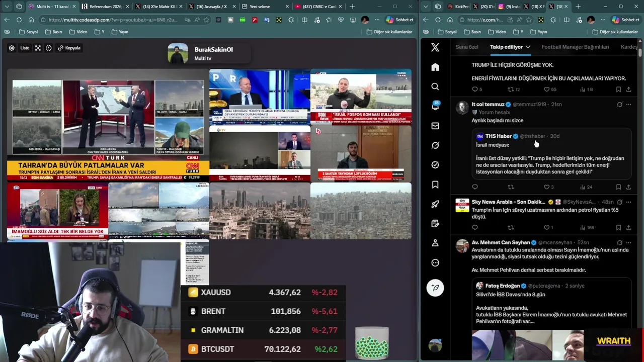The height and width of the screenshot is (362, 644).
Task: Open Diğer sık kullanılanlar folder in right browser
Action: click(615, 32)
